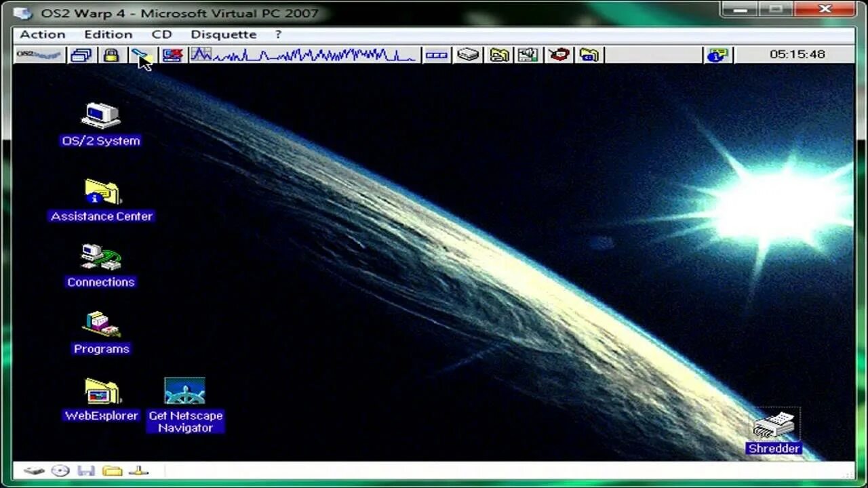Screen dimensions: 868x488
Task: Open the Action menu
Action: (43, 35)
